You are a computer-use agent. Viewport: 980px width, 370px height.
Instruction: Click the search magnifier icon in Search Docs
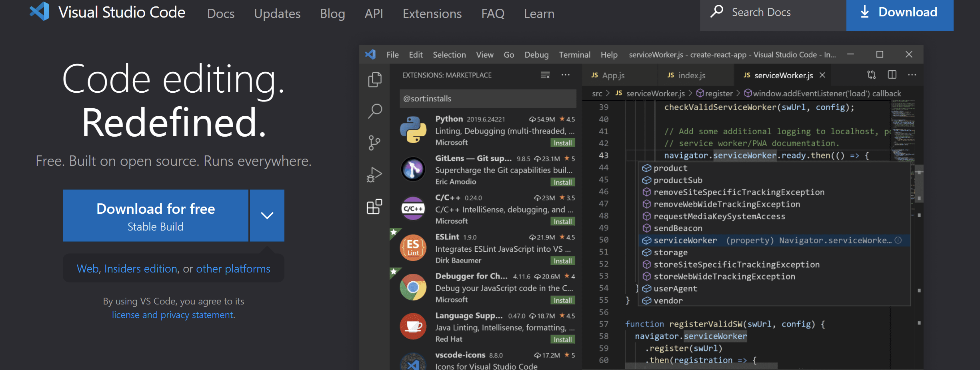click(716, 11)
